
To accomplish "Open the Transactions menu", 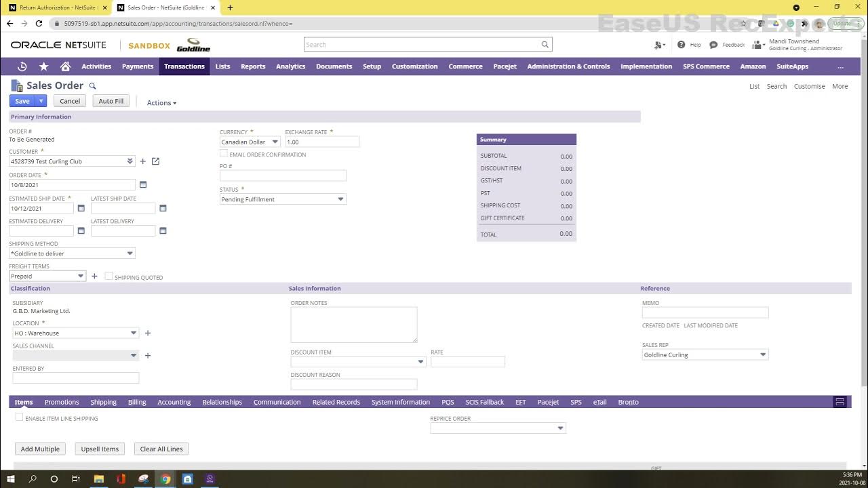I will click(x=184, y=66).
